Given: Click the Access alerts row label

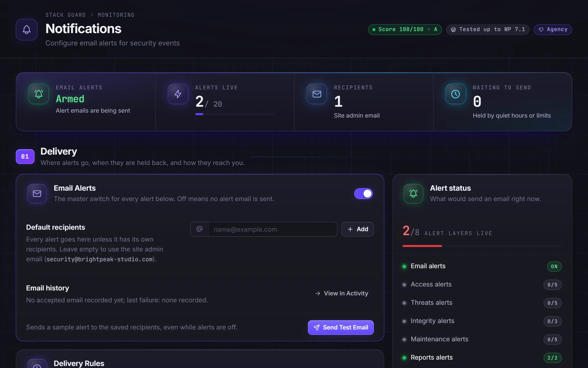Looking at the screenshot, I should (x=431, y=284).
